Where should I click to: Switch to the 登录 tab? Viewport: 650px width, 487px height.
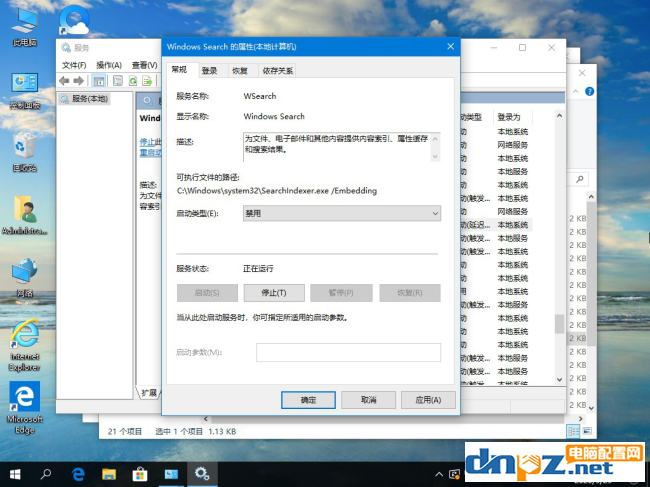(209, 71)
